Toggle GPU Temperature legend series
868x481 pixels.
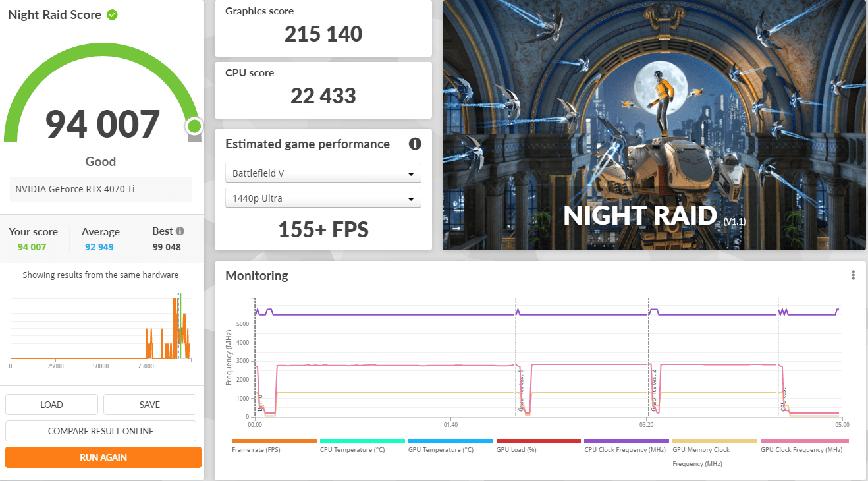(x=450, y=446)
